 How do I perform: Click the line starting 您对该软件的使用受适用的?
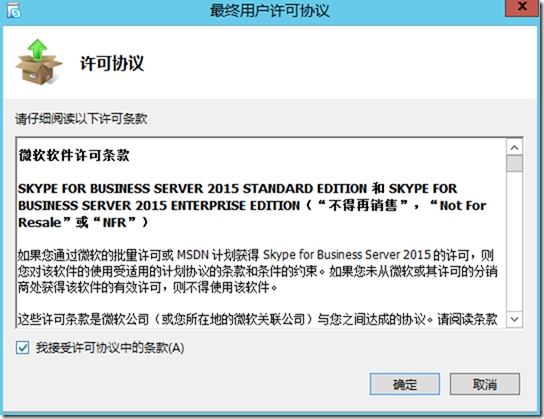click(x=257, y=271)
